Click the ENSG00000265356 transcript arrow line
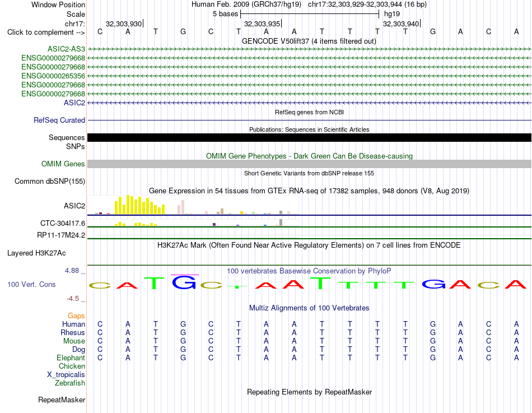The image size is (532, 413). click(x=309, y=76)
